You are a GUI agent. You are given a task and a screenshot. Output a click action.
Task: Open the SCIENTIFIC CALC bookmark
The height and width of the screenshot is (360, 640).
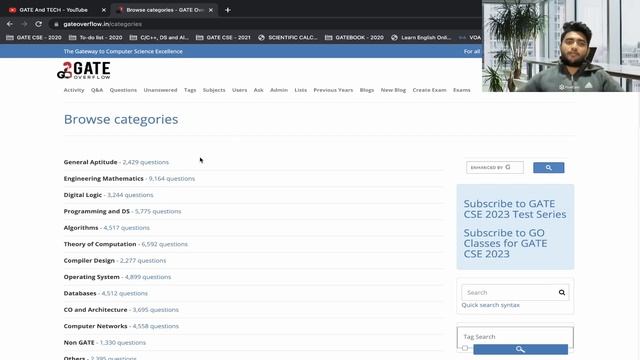288,38
